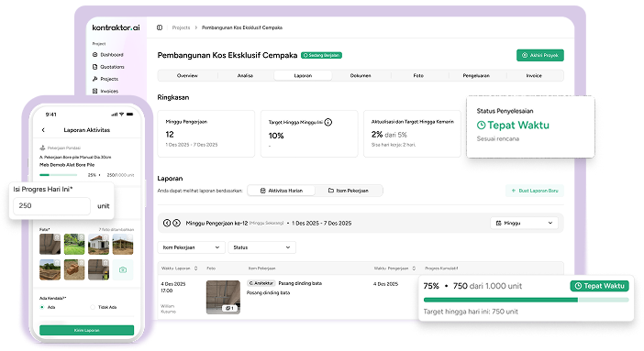
Task: Click Sedang Berjalan status badge
Action: click(322, 55)
